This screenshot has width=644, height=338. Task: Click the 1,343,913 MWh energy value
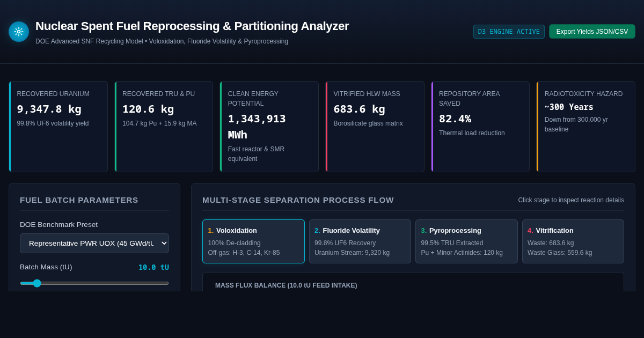257,127
